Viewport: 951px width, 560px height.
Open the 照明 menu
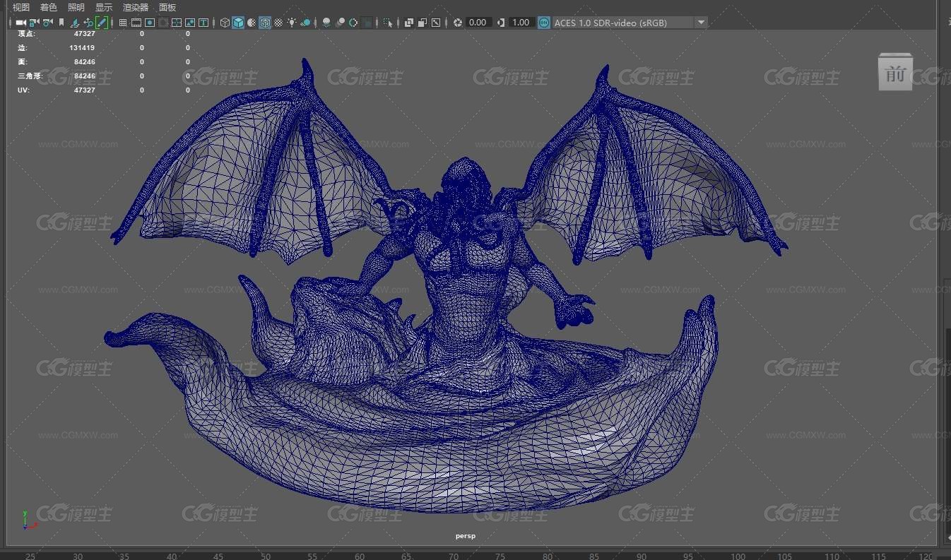pos(76,7)
